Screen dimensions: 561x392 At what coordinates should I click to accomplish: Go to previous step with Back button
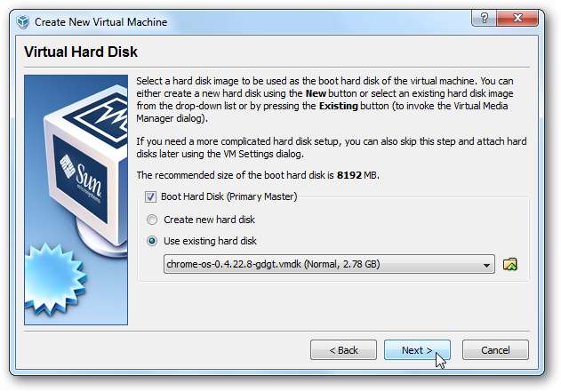pos(343,350)
